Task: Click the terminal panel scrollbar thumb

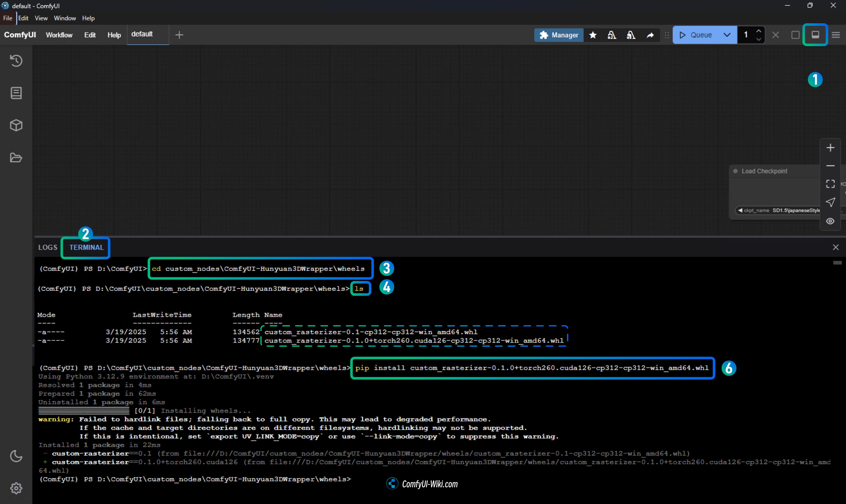Action: coord(837,262)
